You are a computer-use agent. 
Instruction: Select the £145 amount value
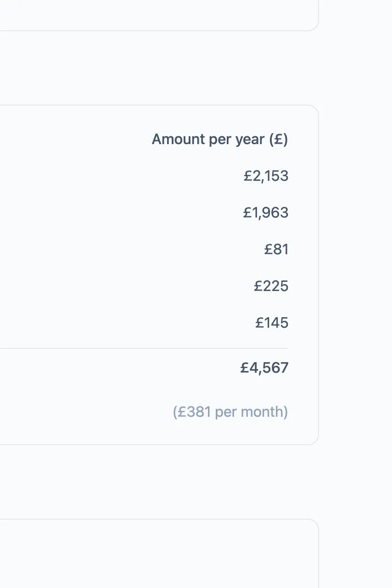272,323
